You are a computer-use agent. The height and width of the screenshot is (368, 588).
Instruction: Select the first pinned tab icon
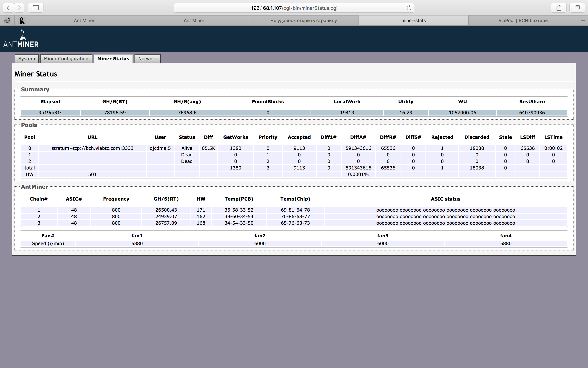coord(7,21)
